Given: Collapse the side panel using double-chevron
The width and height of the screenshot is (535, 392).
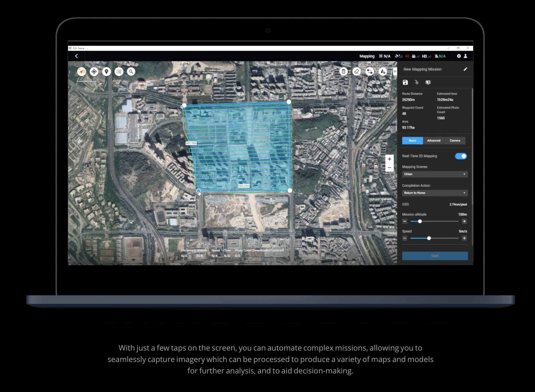Looking at the screenshot, I should [x=395, y=71].
